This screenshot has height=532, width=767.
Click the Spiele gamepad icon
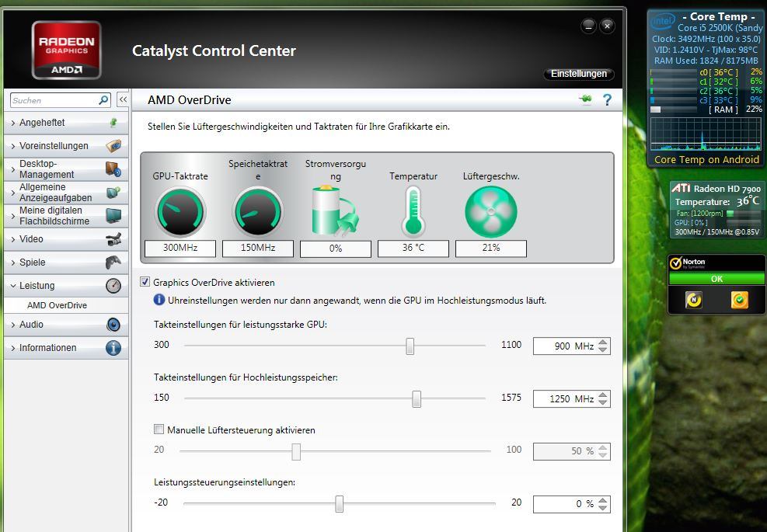113,262
